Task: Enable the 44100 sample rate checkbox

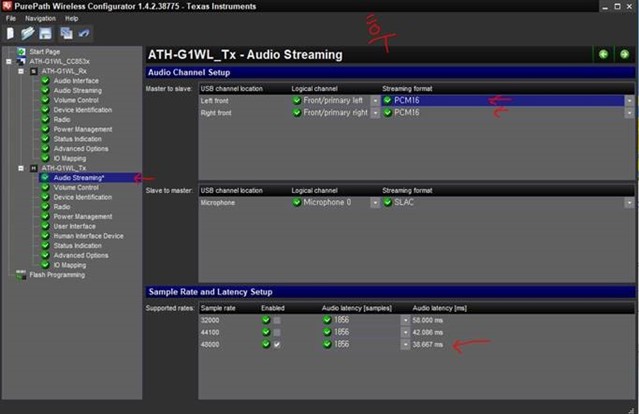Action: pyautogui.click(x=277, y=333)
